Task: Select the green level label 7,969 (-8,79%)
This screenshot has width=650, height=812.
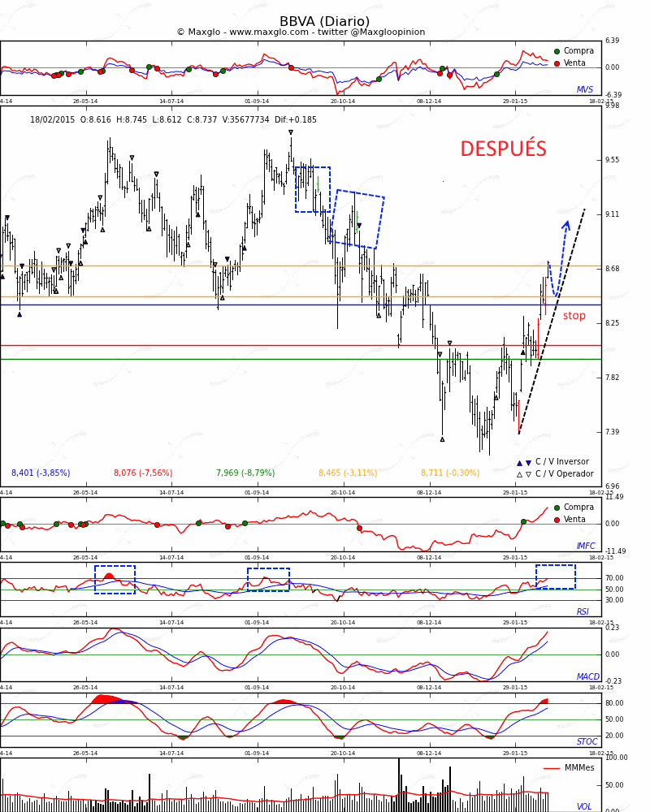Action: click(245, 473)
